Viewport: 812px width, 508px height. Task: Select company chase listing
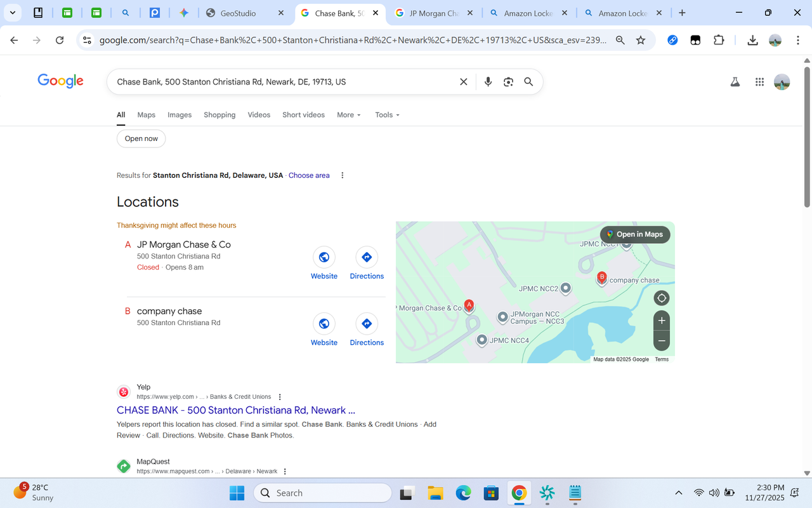coord(169,311)
